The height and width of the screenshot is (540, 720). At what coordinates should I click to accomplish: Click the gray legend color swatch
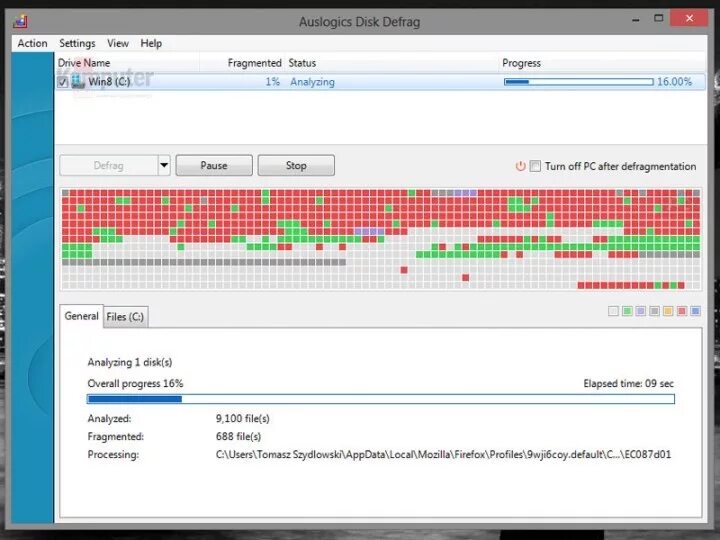[x=654, y=311]
